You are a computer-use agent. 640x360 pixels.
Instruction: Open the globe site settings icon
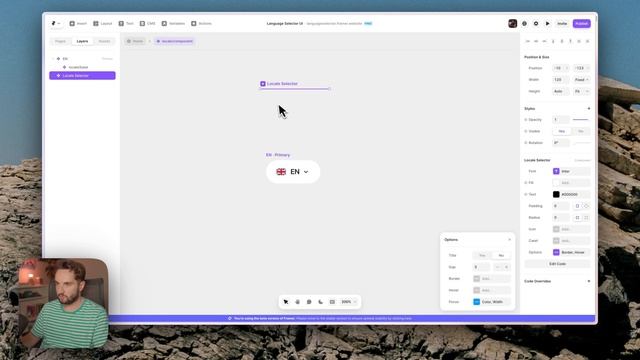(x=524, y=24)
